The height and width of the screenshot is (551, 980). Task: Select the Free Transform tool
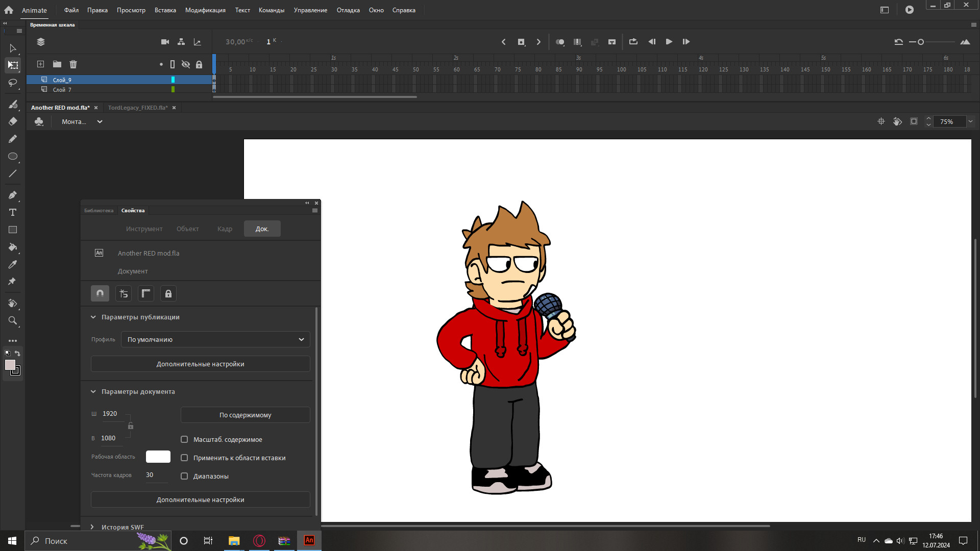point(13,65)
